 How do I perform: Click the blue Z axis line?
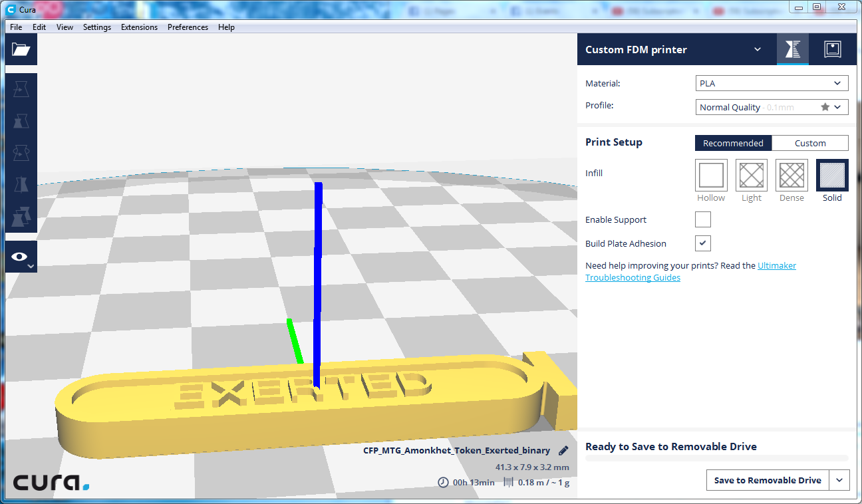[x=318, y=286]
